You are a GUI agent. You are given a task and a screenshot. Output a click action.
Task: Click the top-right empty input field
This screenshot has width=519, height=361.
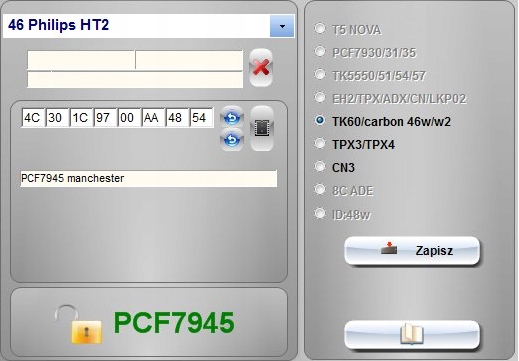click(x=189, y=60)
